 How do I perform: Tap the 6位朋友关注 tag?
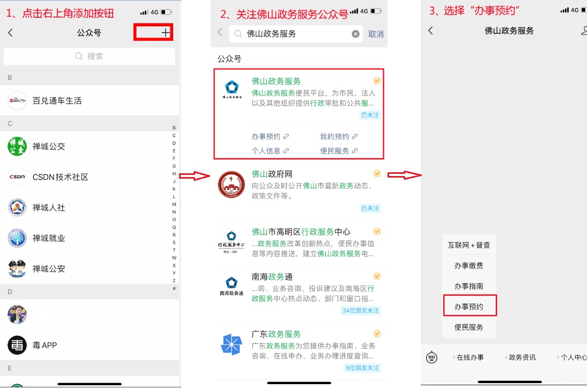click(362, 368)
